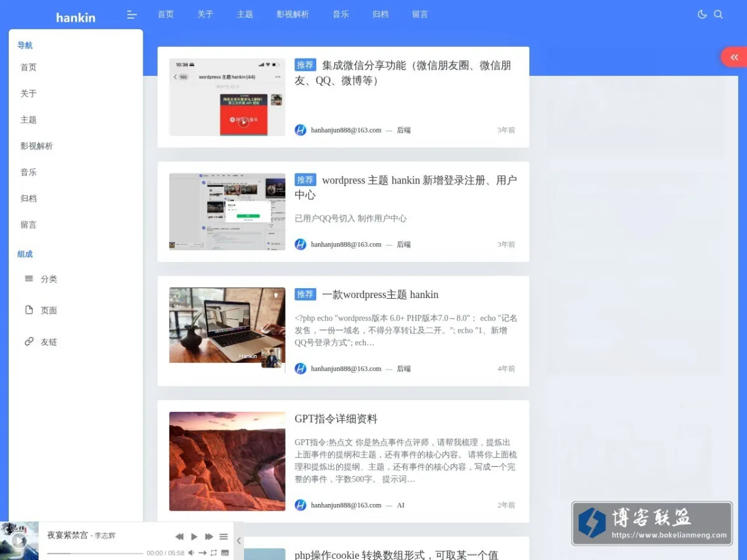
Task: Toggle the sidebar collapse icon beside hankin logo
Action: [131, 14]
